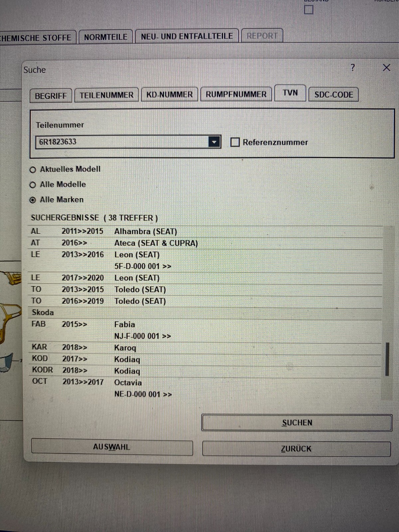399x532 pixels.
Task: Switch to the BEGRIFF tab
Action: [51, 96]
